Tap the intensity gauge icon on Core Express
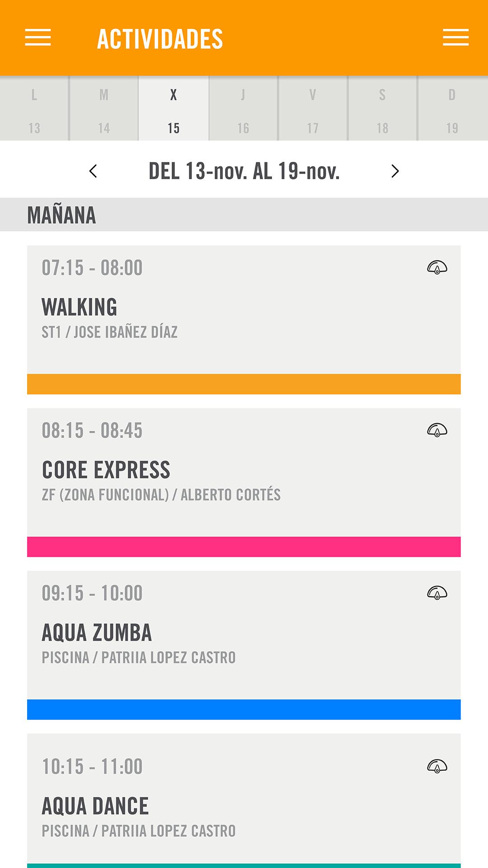 tap(437, 430)
